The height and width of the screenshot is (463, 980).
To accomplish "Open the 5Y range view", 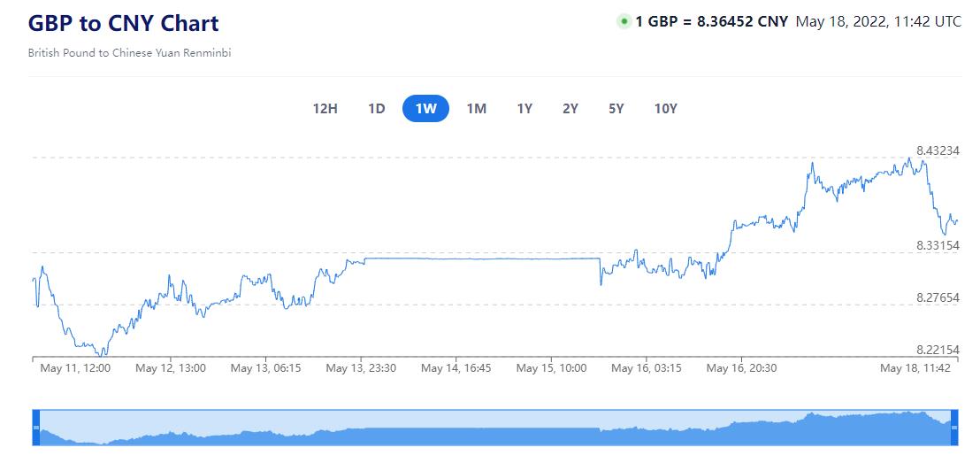I will [x=616, y=109].
